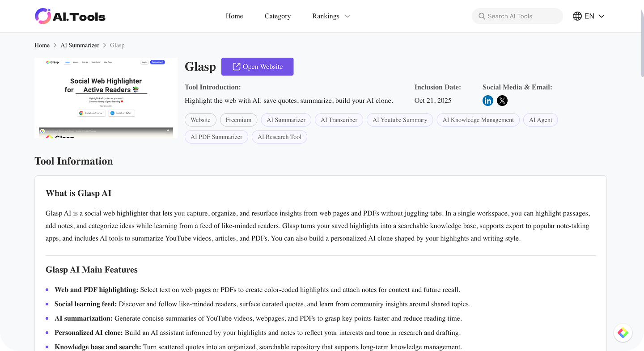Viewport: 644px width, 351px height.
Task: Focus the Search AI Tools field
Action: coord(517,16)
